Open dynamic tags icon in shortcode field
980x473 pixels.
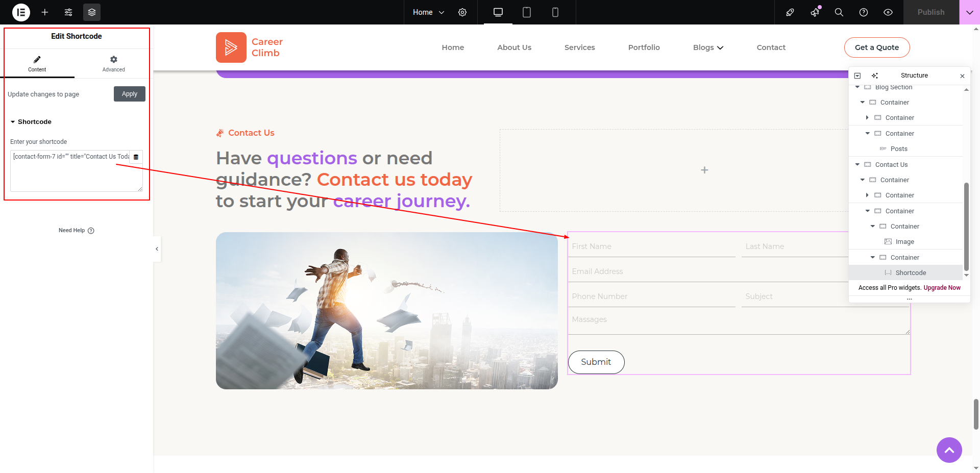(x=136, y=157)
